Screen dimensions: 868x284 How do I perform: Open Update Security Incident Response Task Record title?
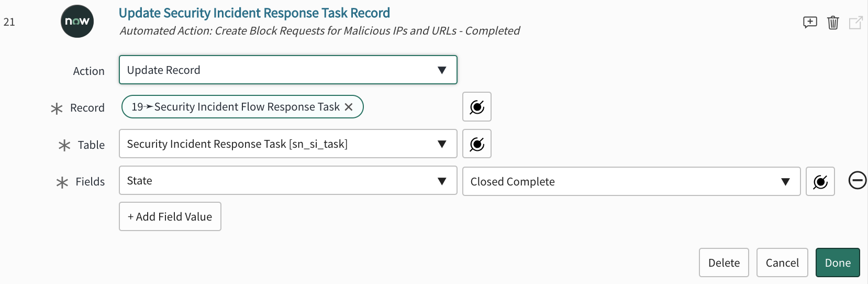(x=254, y=13)
